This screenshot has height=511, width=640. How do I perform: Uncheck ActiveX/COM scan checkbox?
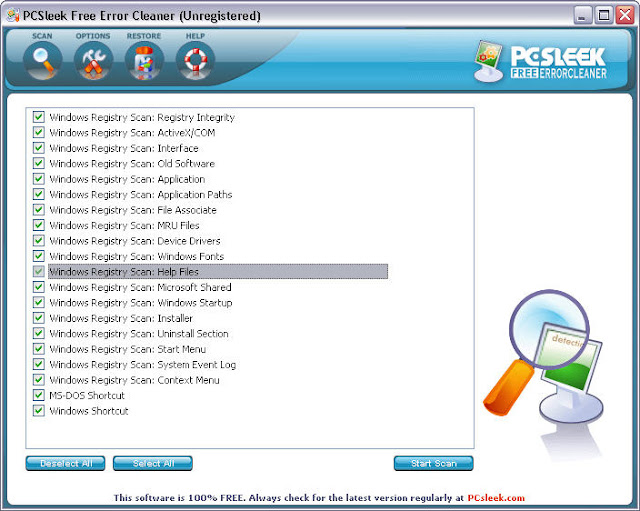[39, 133]
